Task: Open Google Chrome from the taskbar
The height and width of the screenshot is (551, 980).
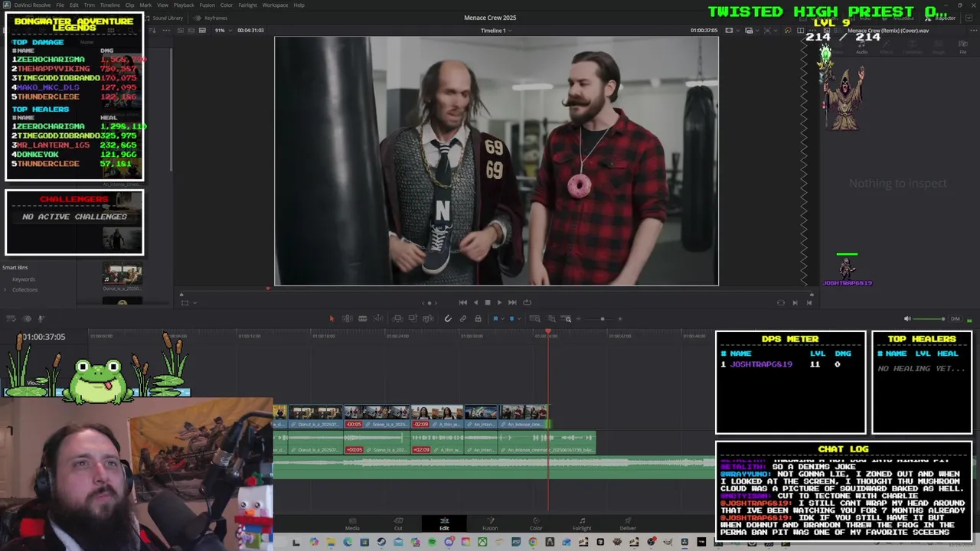Action: [533, 543]
